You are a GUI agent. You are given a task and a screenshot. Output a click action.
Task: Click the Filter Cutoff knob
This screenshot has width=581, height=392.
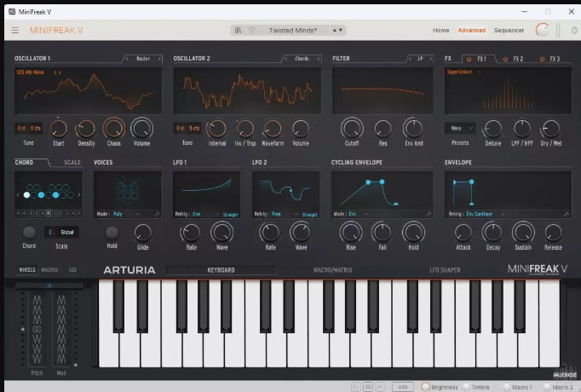click(352, 129)
